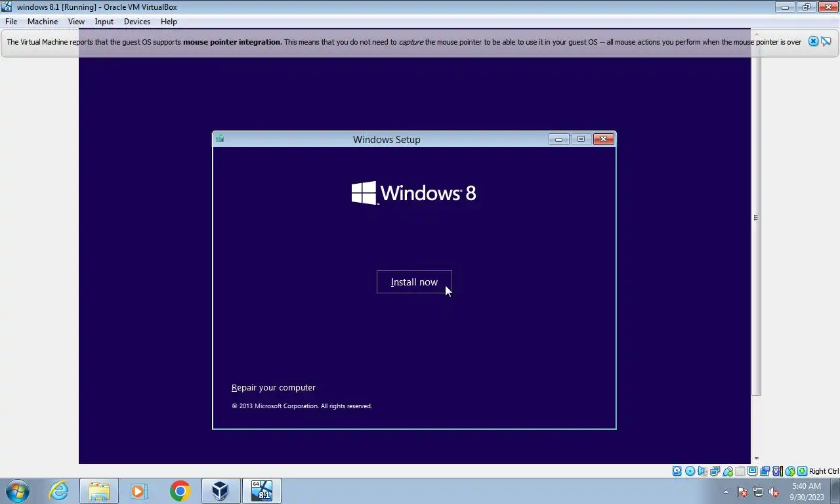Click the USB devices status icon

728,471
